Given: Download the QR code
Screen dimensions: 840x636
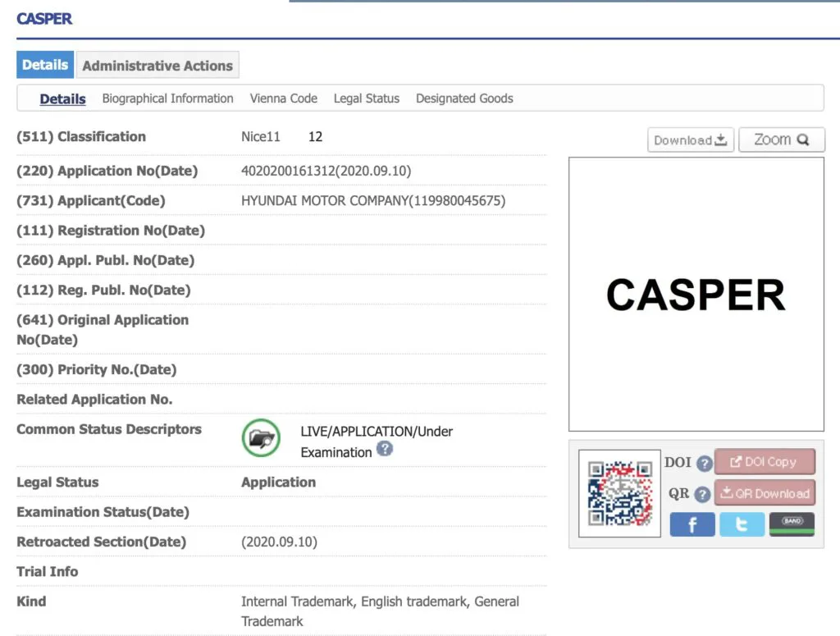Looking at the screenshot, I should tap(765, 493).
